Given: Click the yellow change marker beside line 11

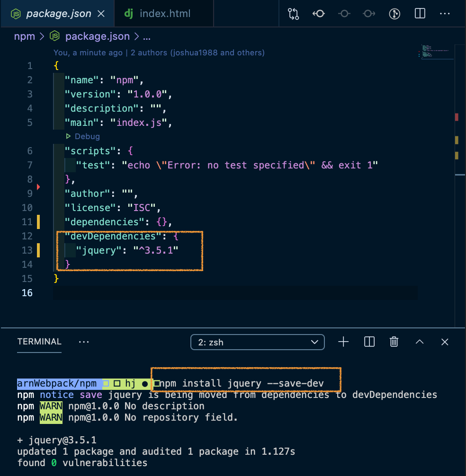Looking at the screenshot, I should (x=39, y=221).
